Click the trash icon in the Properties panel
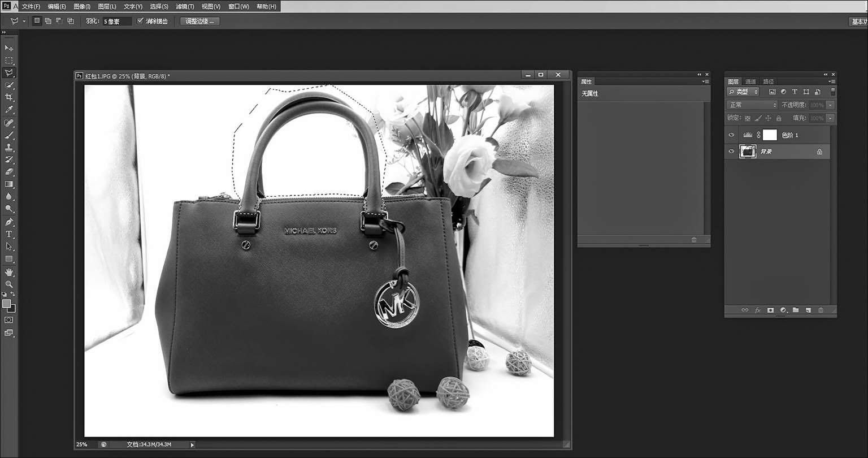Image resolution: width=868 pixels, height=458 pixels. tap(694, 240)
